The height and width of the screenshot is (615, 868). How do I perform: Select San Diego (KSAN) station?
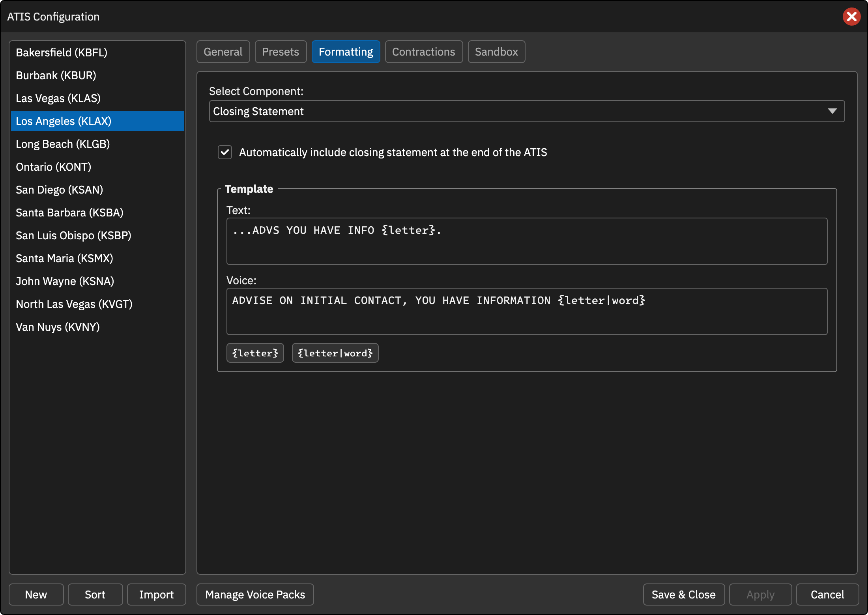coord(97,190)
